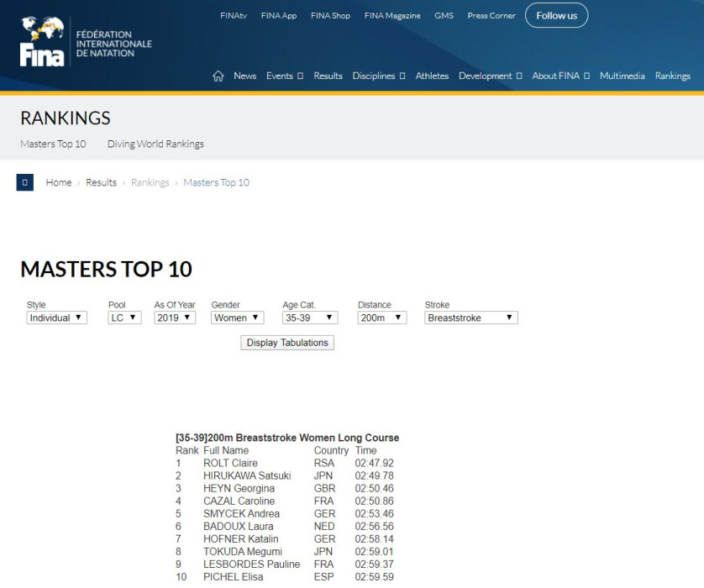Viewport: 704px width, 588px height.
Task: Click the blue breadcrumb square icon
Action: coord(25,182)
